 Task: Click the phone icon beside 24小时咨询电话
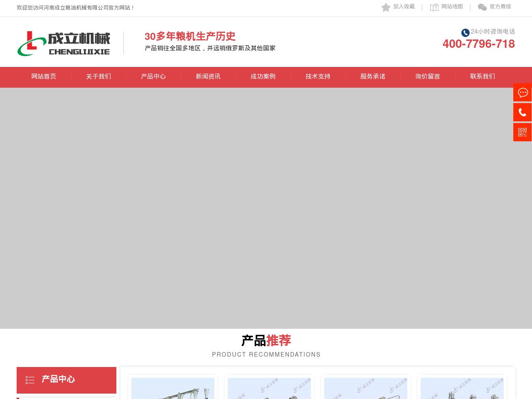465,32
